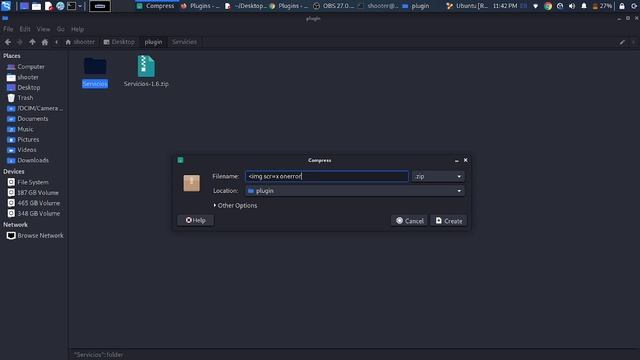
Task: Open File System device
Action: point(33,182)
